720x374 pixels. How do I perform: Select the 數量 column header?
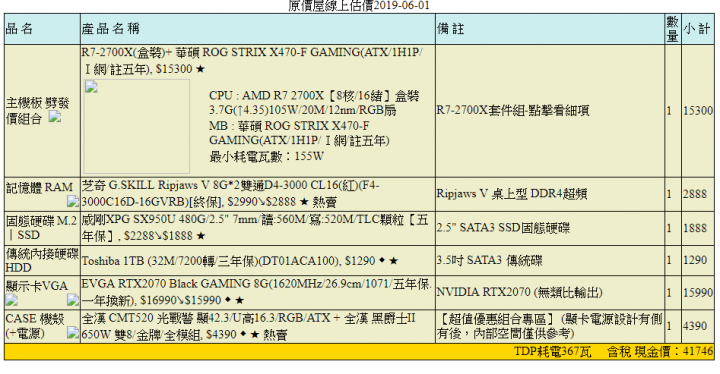673,28
